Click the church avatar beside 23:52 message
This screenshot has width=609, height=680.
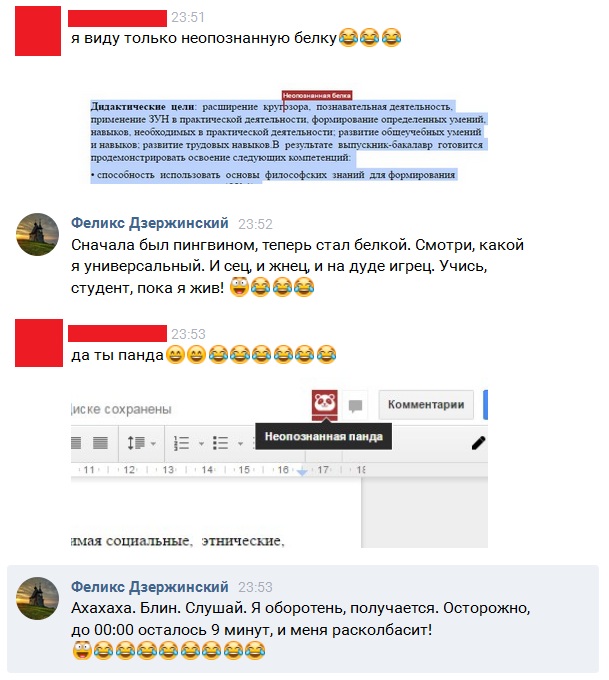click(37, 234)
